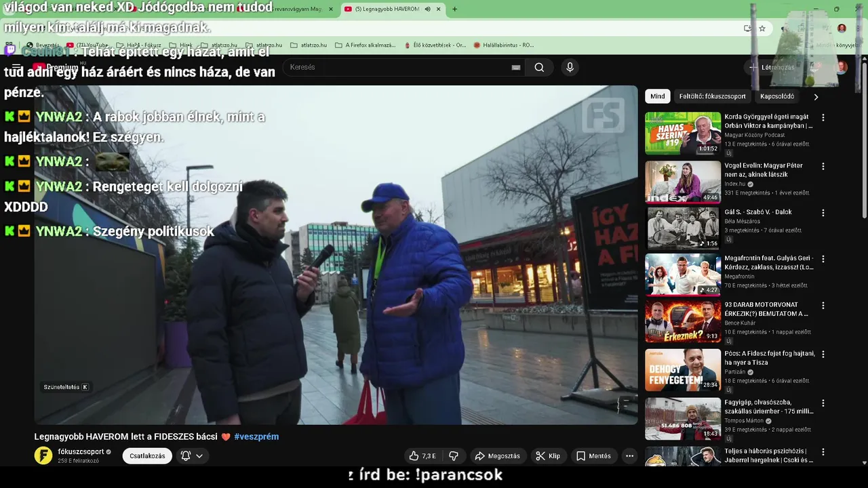The width and height of the screenshot is (868, 488).
Task: Open the fókuszcsoport channel name link
Action: pyautogui.click(x=81, y=451)
